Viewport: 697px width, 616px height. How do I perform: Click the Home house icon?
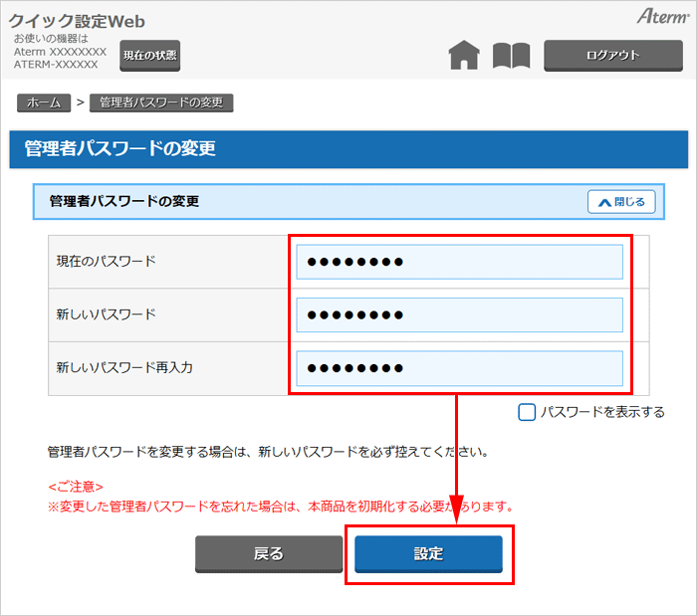click(464, 56)
